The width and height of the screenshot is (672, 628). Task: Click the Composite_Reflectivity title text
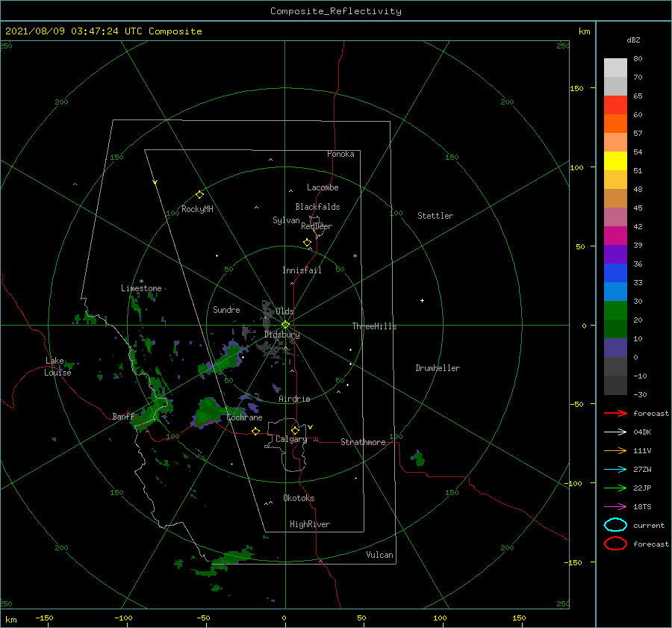[335, 11]
